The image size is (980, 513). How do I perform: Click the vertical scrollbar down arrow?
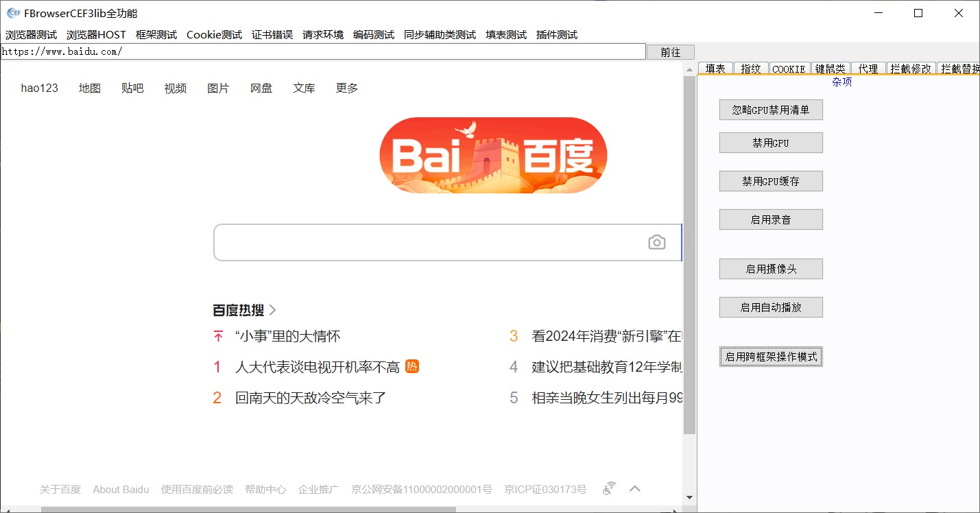click(690, 497)
